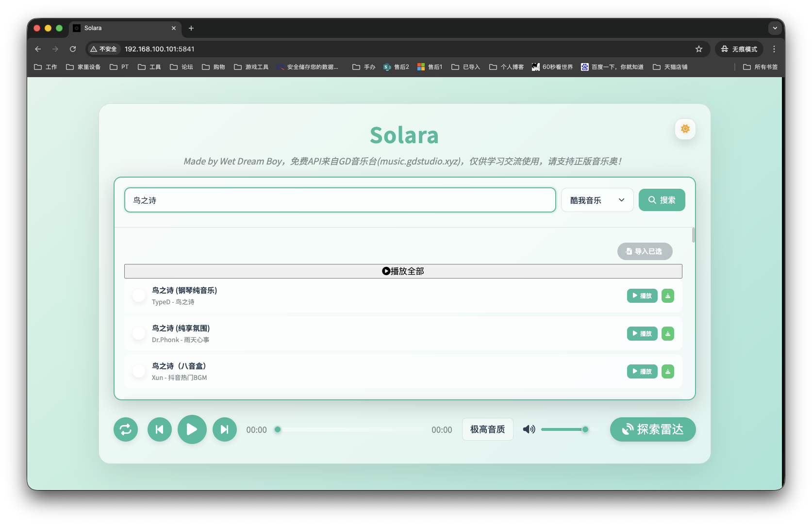Expand the tab list chevron
The height and width of the screenshot is (526, 812).
[775, 28]
